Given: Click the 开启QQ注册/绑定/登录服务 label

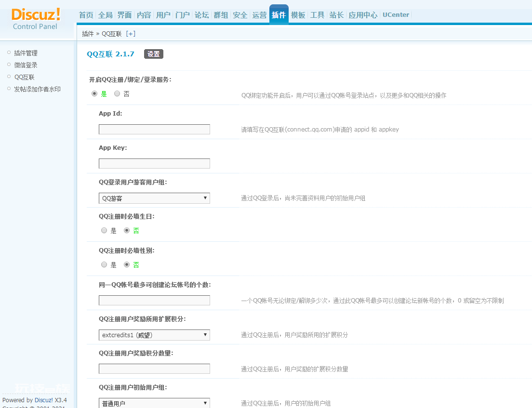Looking at the screenshot, I should pyautogui.click(x=130, y=79).
